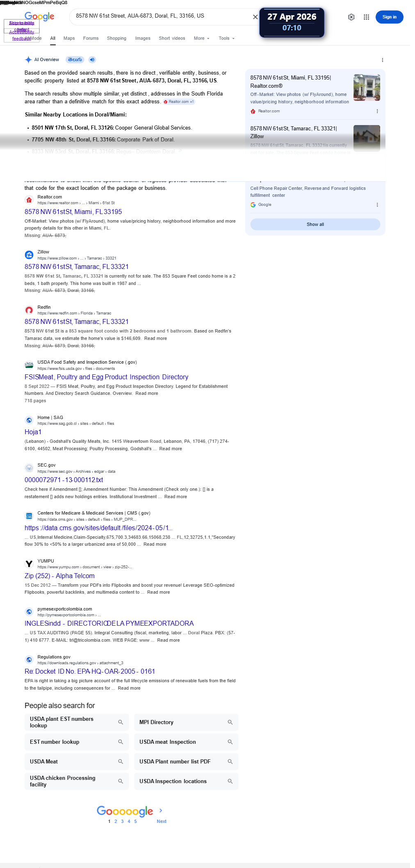Click Show all sources button
This screenshot has width=415, height=868.
[315, 225]
